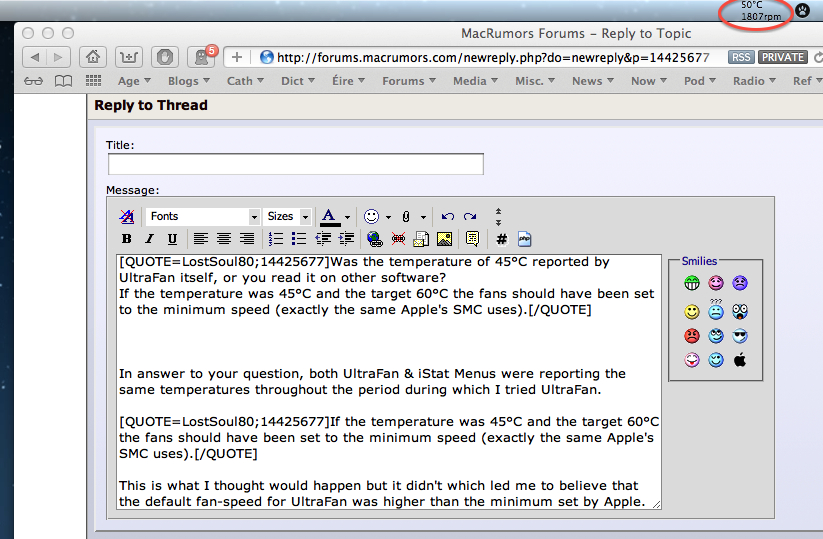Align message text left
The image size is (823, 539).
pos(201,239)
